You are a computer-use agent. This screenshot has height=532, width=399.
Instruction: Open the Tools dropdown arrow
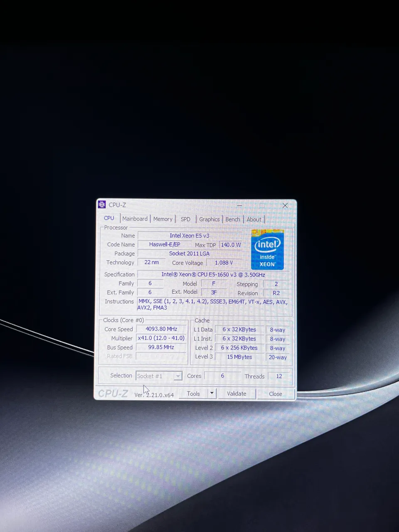212,393
